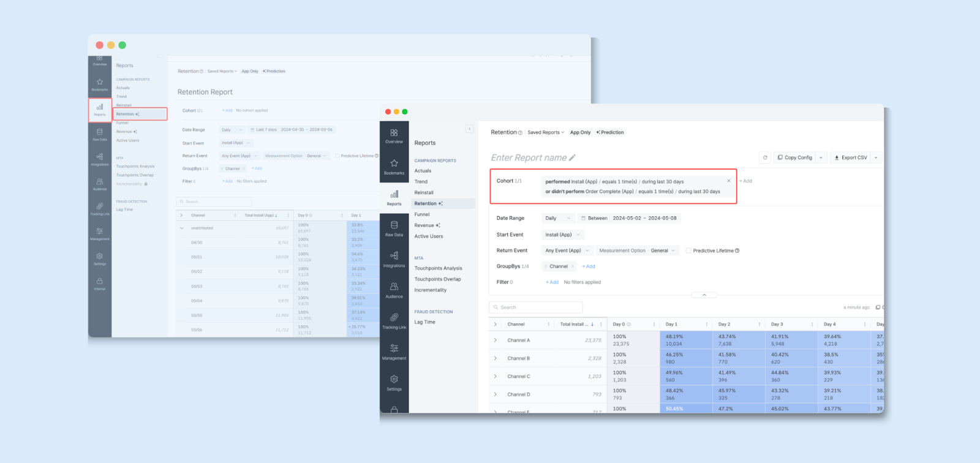Viewport: 980px width, 463px height.
Task: Open Saved Reports dropdown in front window
Action: pos(546,132)
